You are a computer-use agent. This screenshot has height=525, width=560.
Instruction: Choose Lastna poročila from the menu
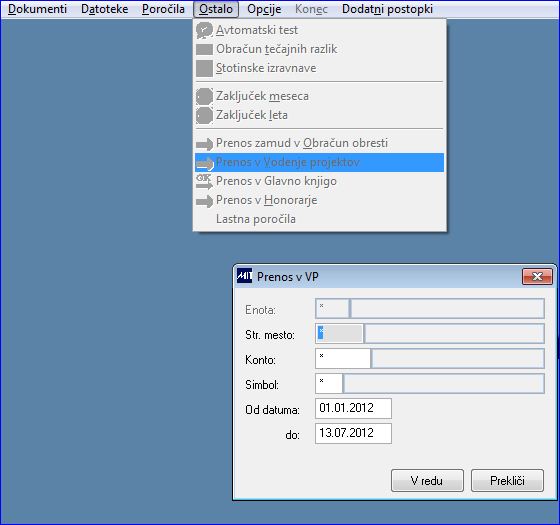[x=256, y=219]
